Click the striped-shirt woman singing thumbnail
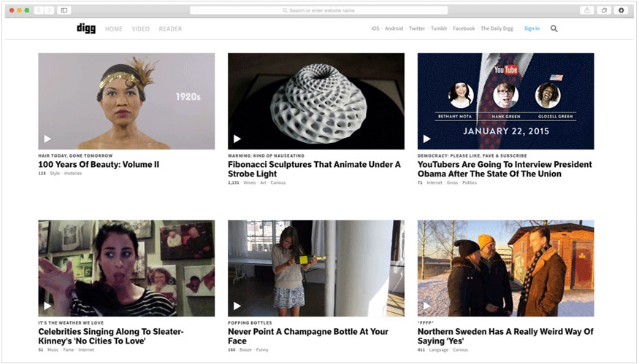 click(126, 268)
